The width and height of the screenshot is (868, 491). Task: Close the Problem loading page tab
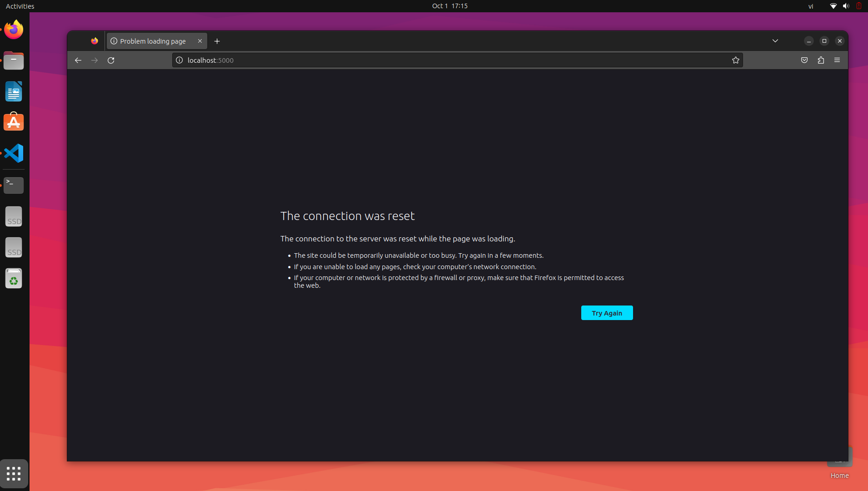[x=200, y=41]
